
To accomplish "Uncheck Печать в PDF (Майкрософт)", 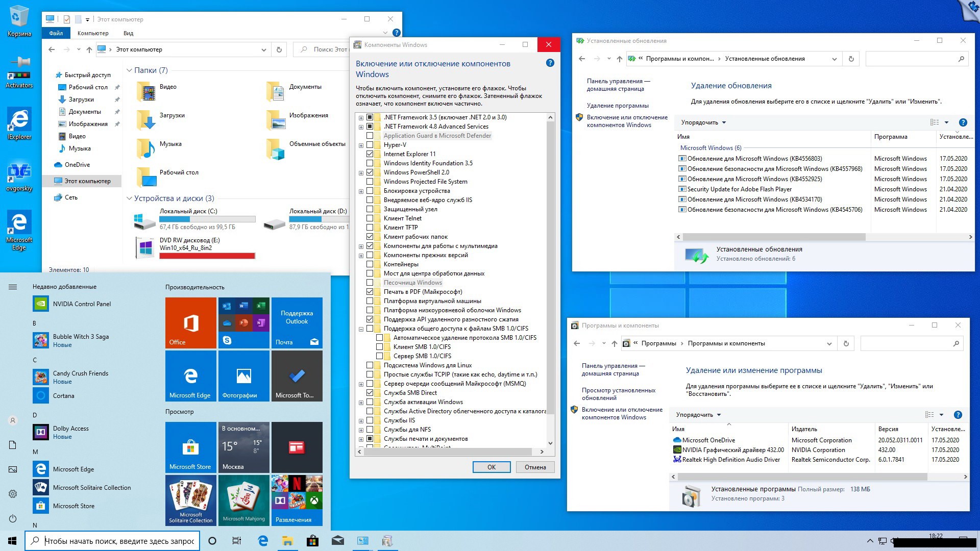I will (x=370, y=292).
